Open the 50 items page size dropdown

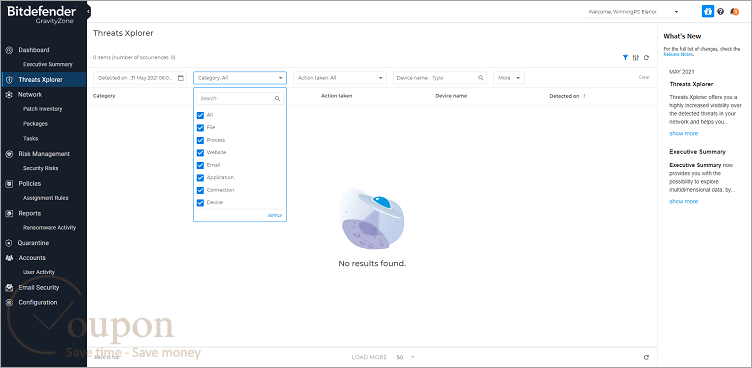tap(405, 357)
